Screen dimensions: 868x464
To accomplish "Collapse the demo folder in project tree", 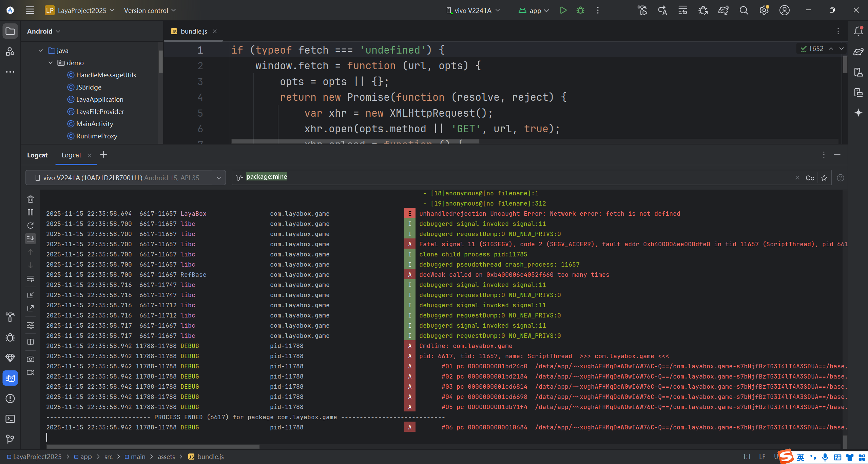I will [x=51, y=63].
